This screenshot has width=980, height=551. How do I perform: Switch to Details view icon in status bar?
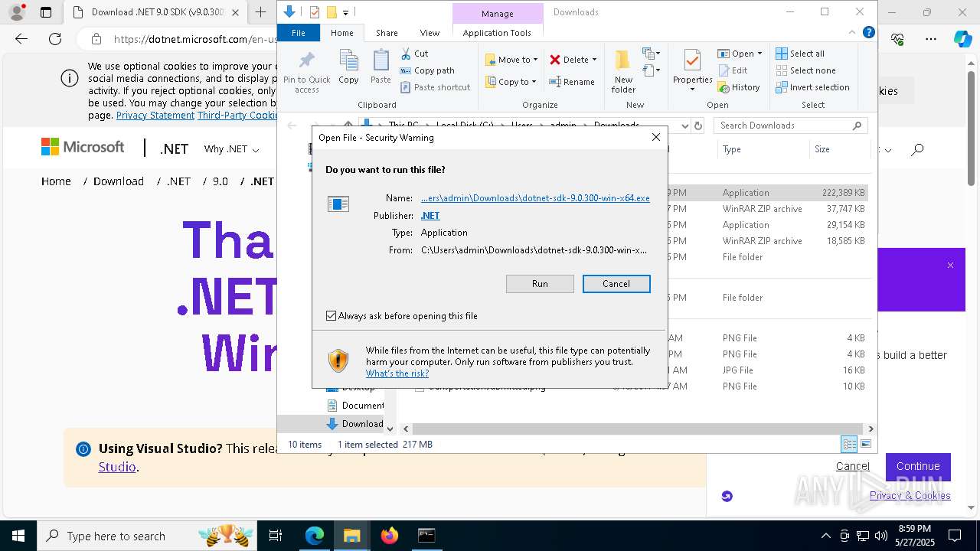pyautogui.click(x=849, y=444)
